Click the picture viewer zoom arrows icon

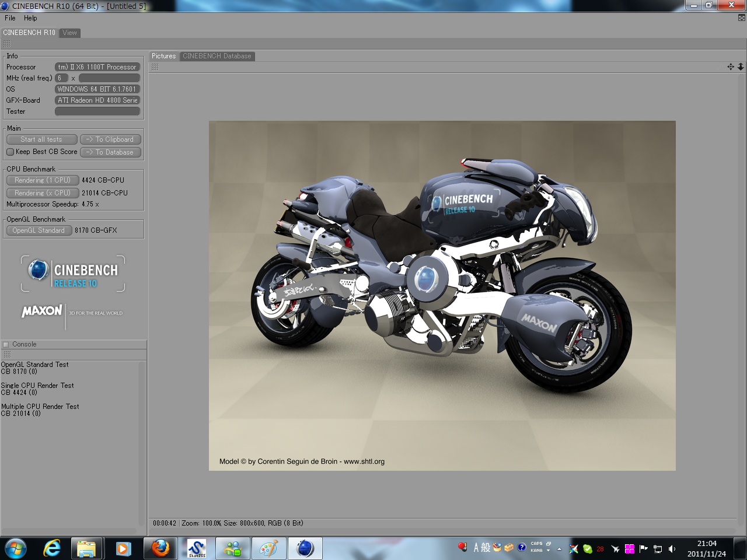[x=741, y=67]
